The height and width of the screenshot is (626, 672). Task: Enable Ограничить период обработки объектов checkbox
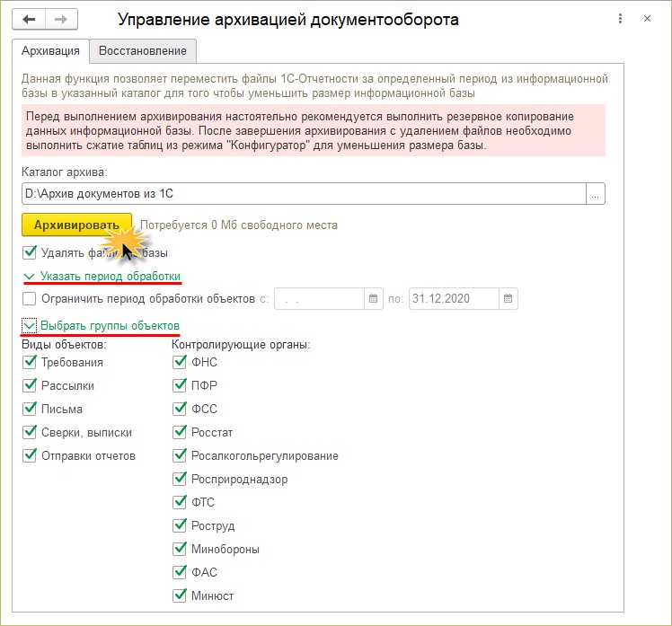click(x=29, y=299)
